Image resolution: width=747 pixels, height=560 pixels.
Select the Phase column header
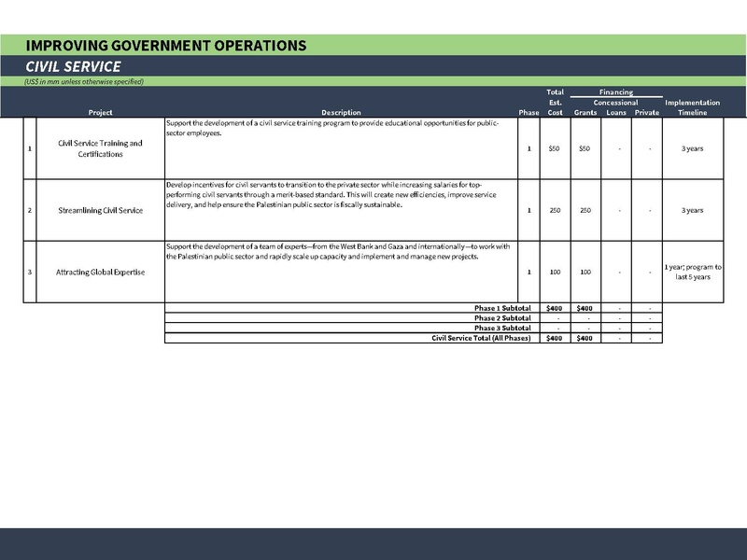click(529, 112)
